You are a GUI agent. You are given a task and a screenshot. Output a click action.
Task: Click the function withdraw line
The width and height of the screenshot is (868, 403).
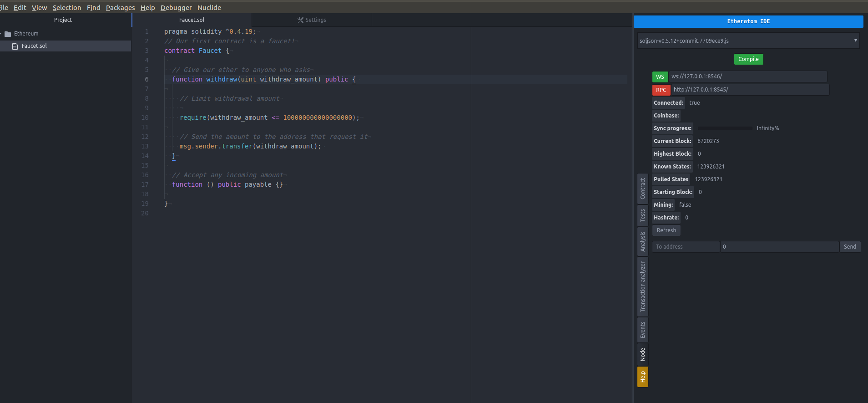click(x=263, y=79)
